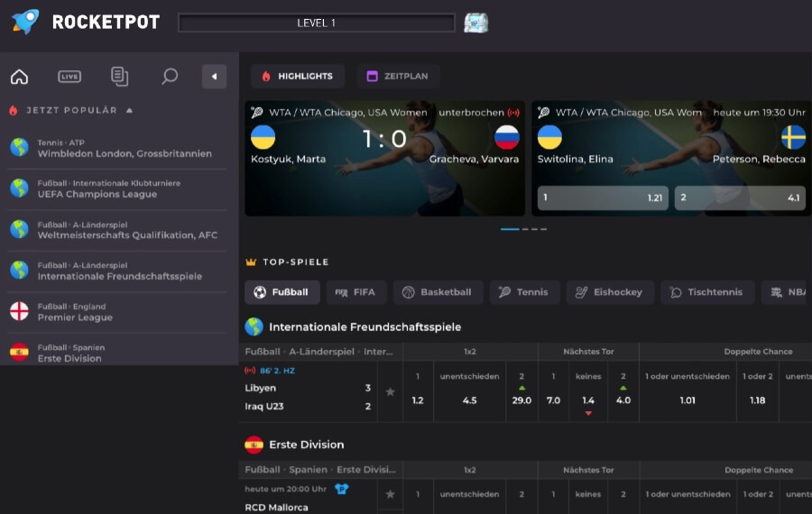This screenshot has width=812, height=514.
Task: Click the Spain flag icon in sidebar
Action: coord(19,352)
